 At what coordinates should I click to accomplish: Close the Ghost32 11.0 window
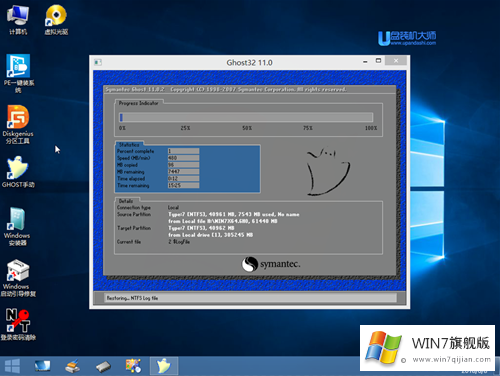click(396, 61)
